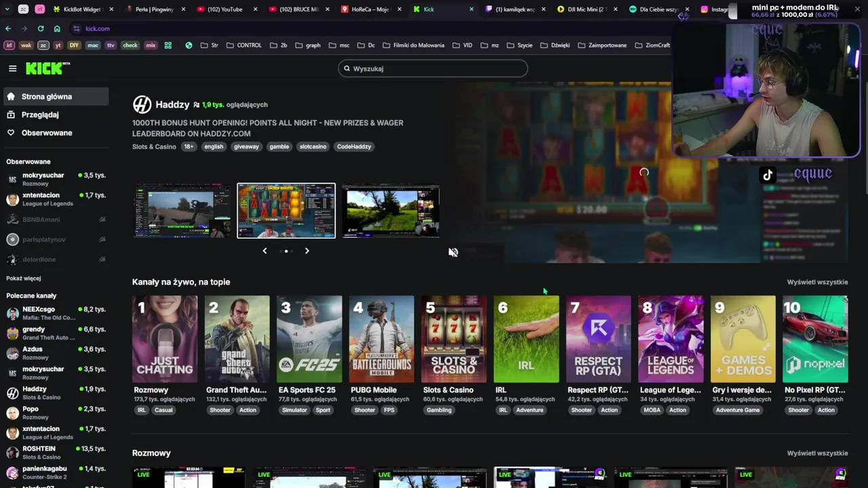The image size is (868, 488).
Task: Focus the Wyszukaj search field
Action: coord(433,68)
